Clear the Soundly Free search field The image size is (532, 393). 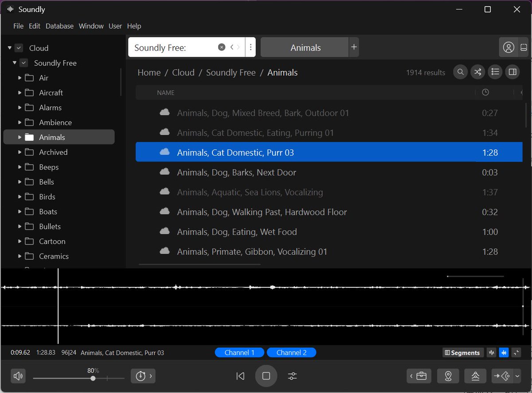[x=222, y=47]
